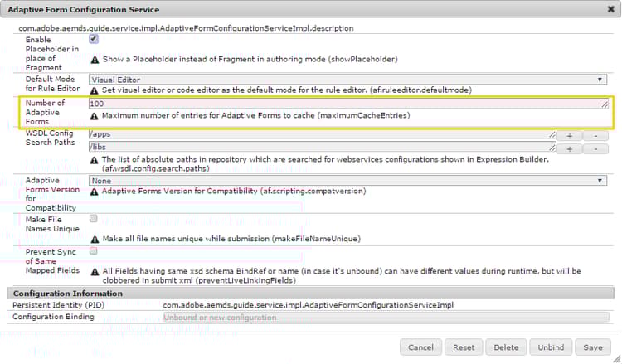
Task: Click the AdaptiveFormConfigurationServiceImpl.description text
Action: [186, 28]
